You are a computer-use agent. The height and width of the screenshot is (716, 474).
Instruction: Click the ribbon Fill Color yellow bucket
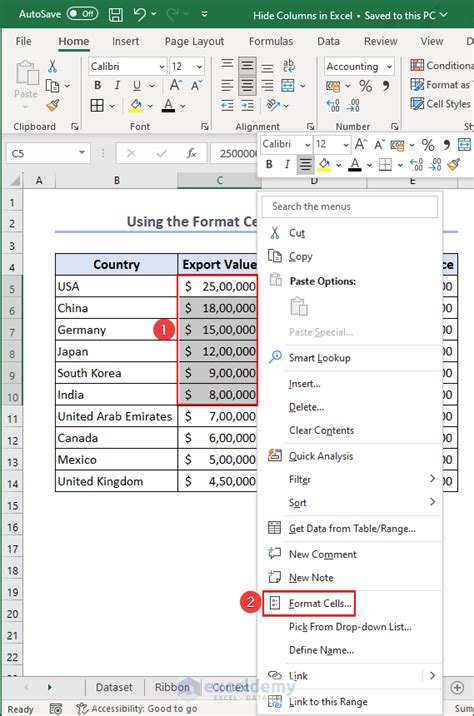136,105
